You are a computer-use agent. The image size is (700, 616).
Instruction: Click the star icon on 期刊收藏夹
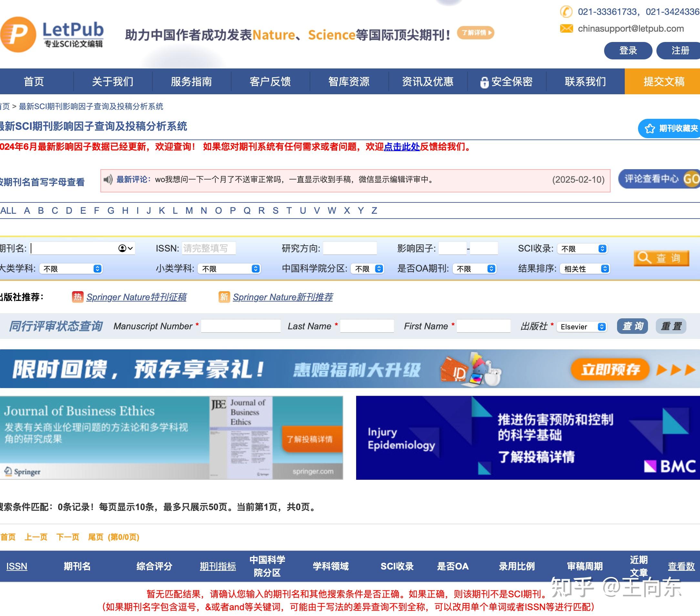(649, 128)
